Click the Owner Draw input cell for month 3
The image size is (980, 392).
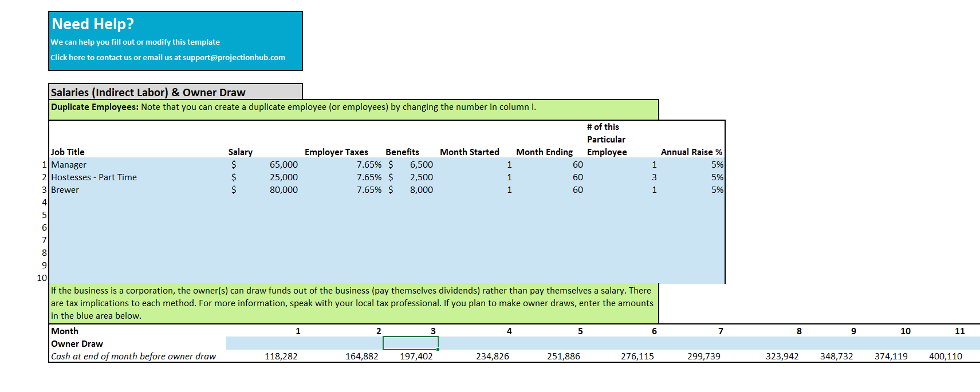click(x=411, y=343)
